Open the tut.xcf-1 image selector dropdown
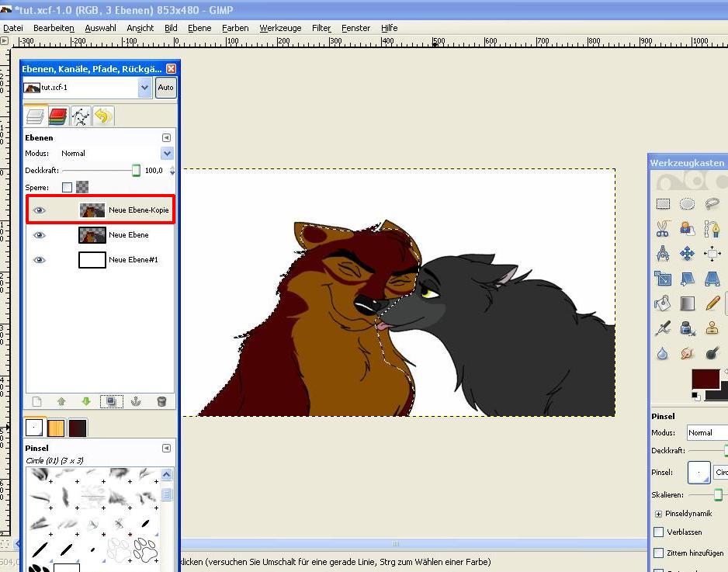This screenshot has height=572, width=728. [145, 87]
